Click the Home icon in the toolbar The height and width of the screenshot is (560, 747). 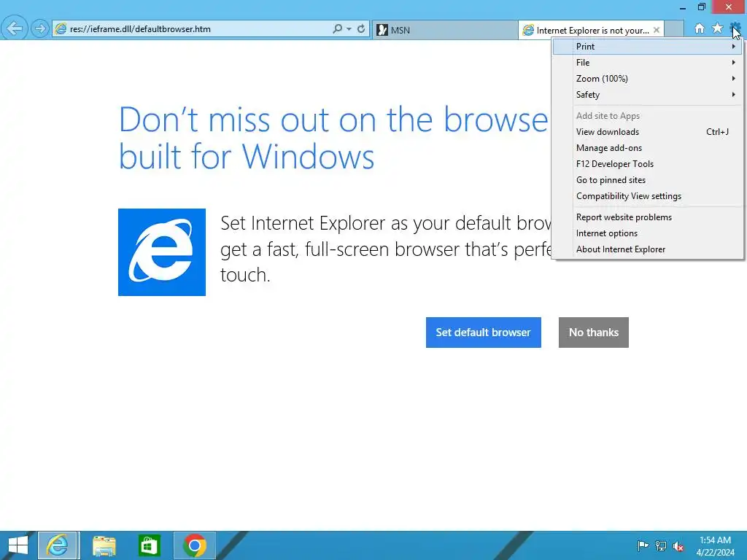(x=700, y=28)
